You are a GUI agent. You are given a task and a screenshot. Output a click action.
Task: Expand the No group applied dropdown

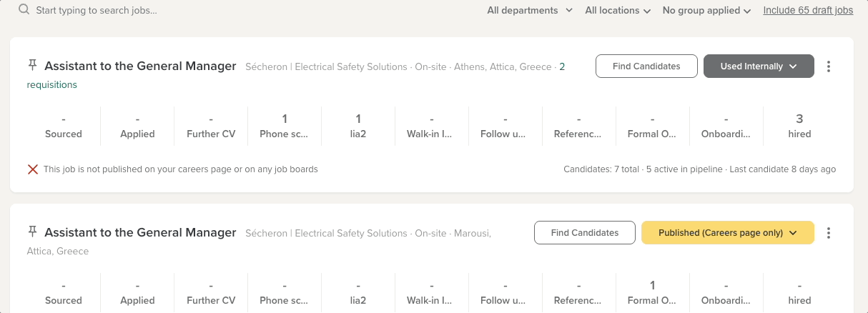(x=706, y=10)
